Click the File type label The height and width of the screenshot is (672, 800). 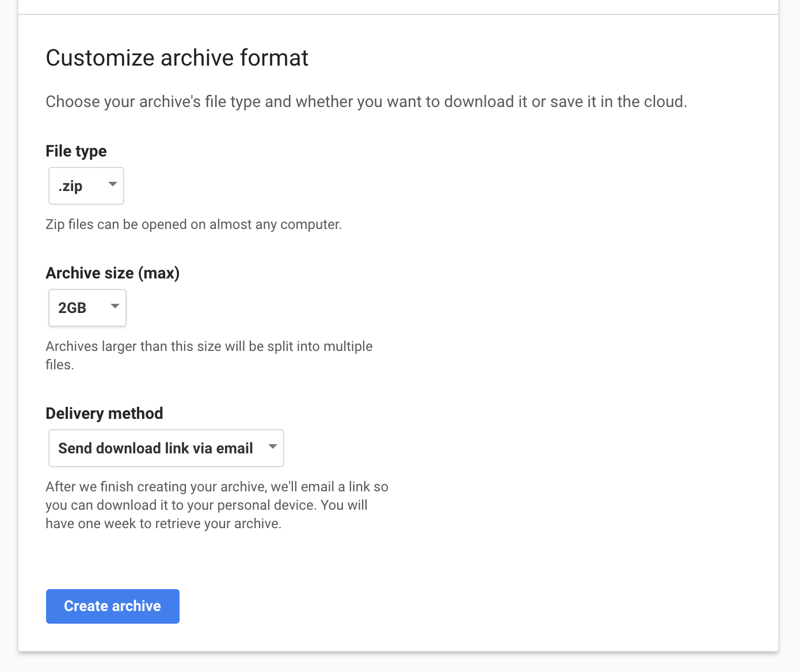(76, 151)
